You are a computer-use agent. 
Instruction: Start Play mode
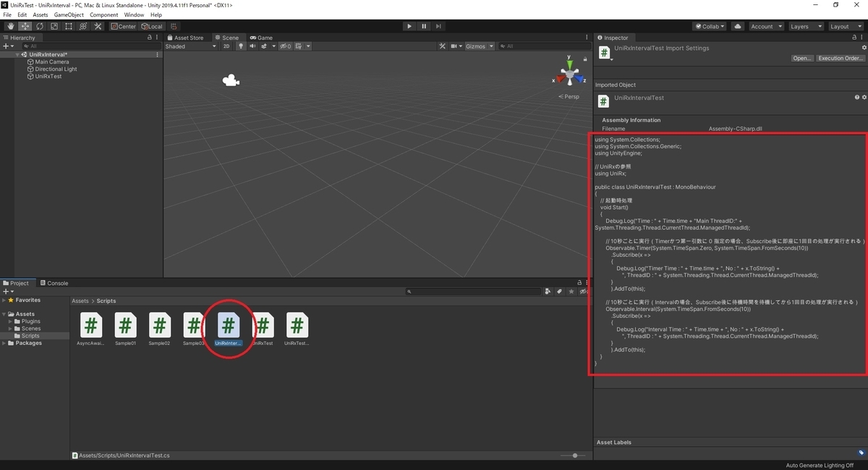(409, 26)
